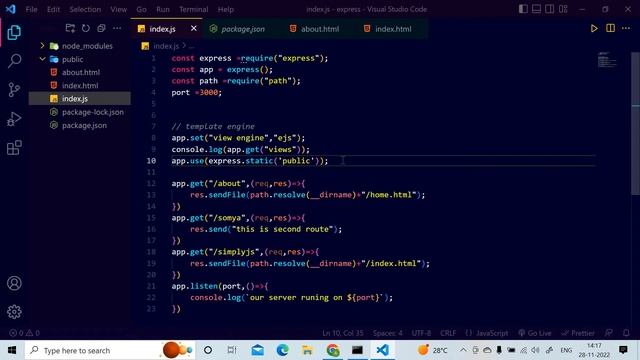The width and height of the screenshot is (640, 360).
Task: Refresh the explorer file tree
Action: 86,28
